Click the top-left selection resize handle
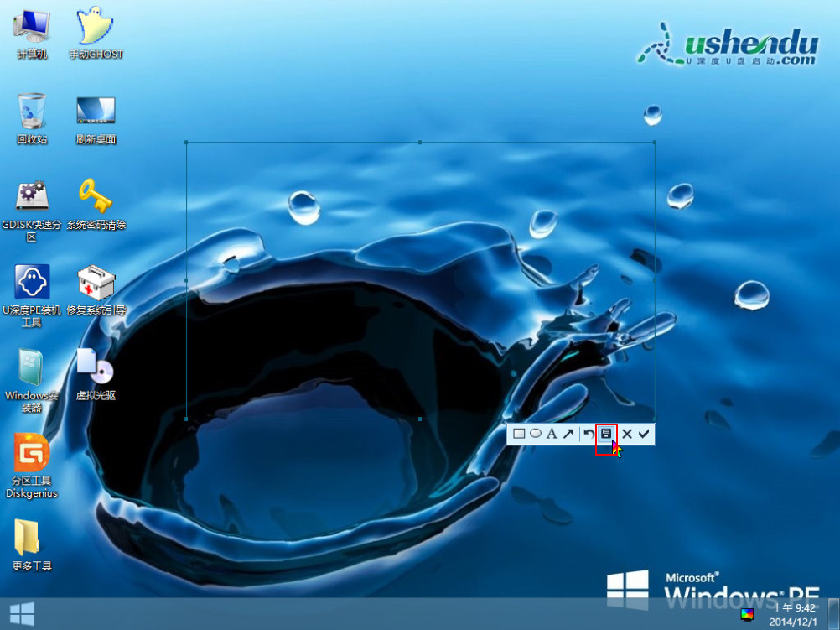This screenshot has height=630, width=840. click(186, 143)
